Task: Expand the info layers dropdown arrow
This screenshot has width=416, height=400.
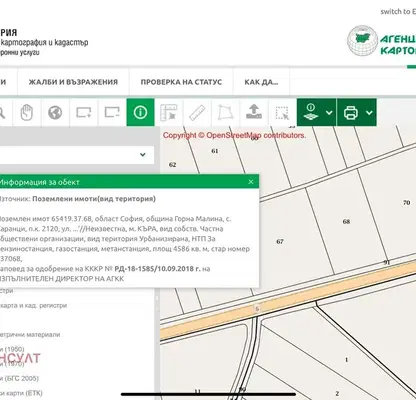Action: (x=329, y=113)
